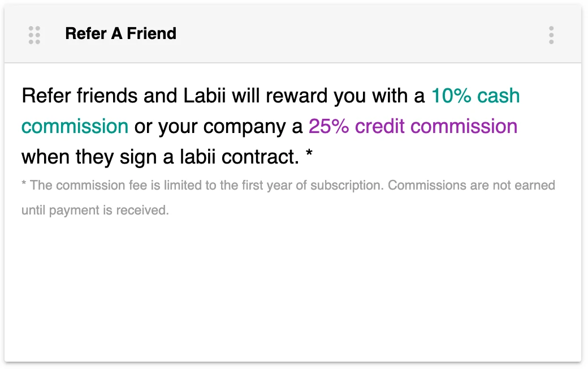Viewport: 588px width, 369px height.
Task: Open the three-dot widget options menu
Action: (x=551, y=35)
